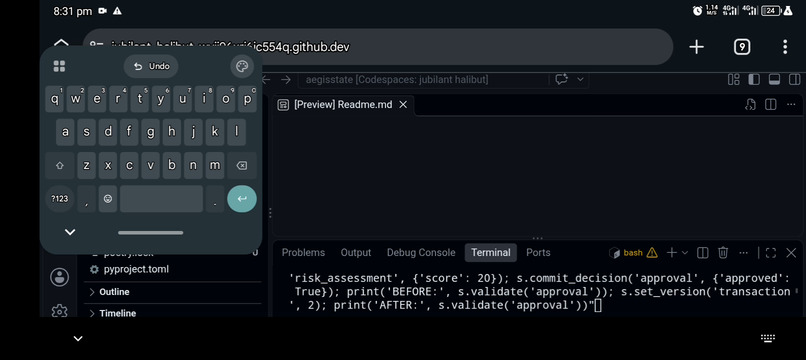Click the aegisstate command center search box

pos(423,80)
